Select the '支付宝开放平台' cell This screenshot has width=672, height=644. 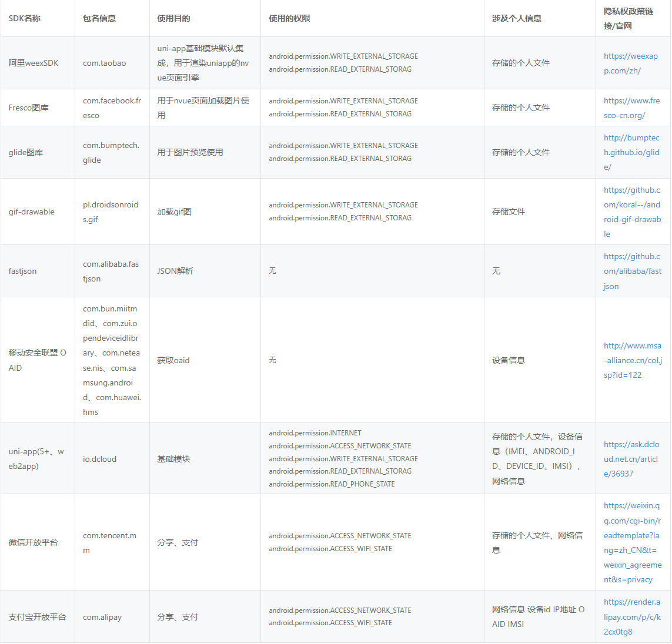point(37,617)
